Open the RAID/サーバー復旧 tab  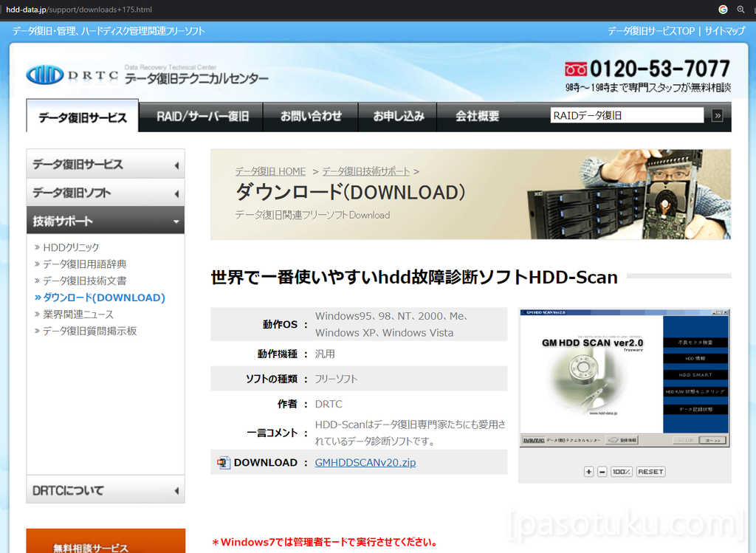(x=202, y=117)
